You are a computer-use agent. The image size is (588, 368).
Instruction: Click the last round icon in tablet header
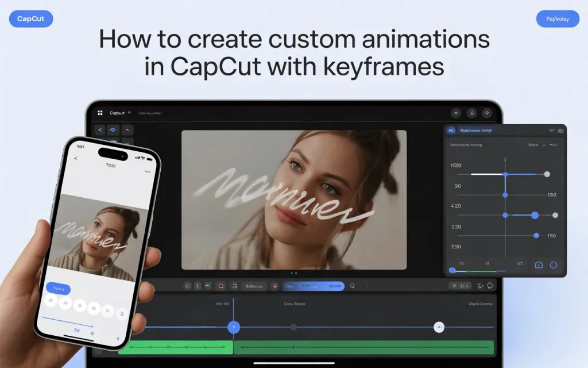click(487, 113)
